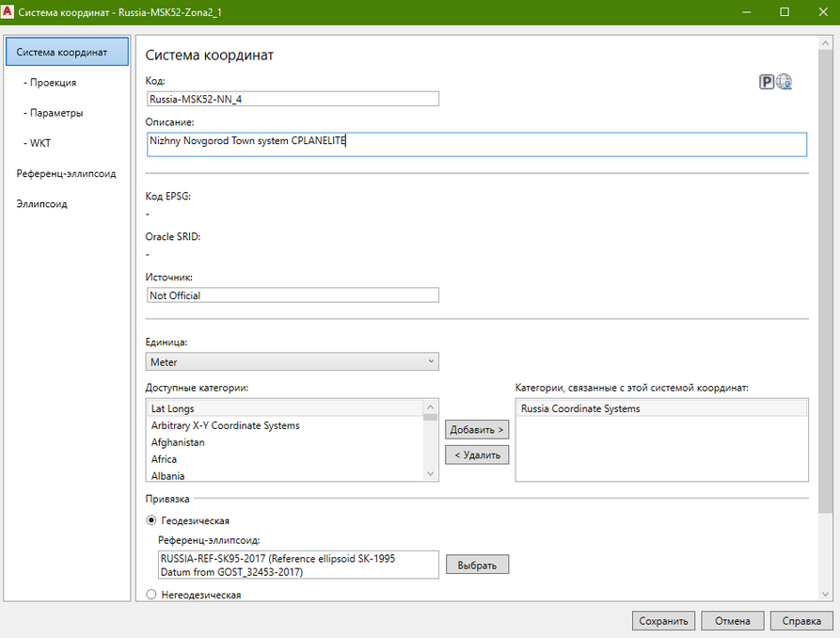The image size is (840, 638).
Task: Click the categories list scroll-down arrow
Action: (x=430, y=475)
